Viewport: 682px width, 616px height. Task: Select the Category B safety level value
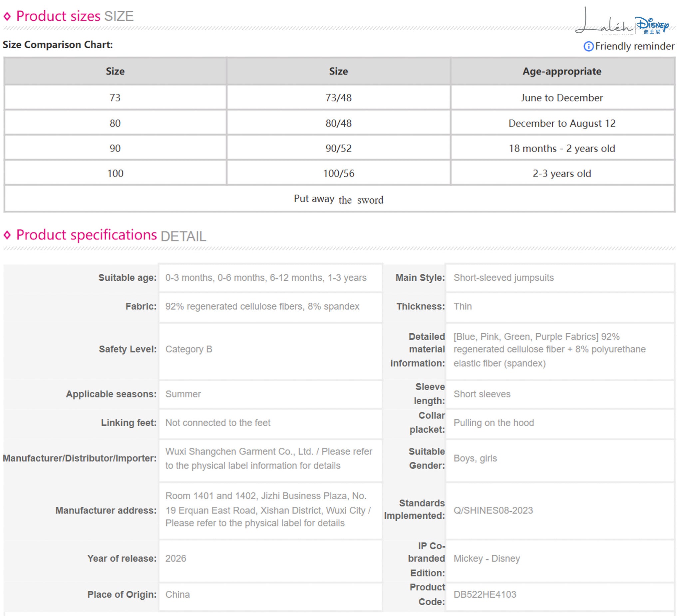[x=188, y=349]
